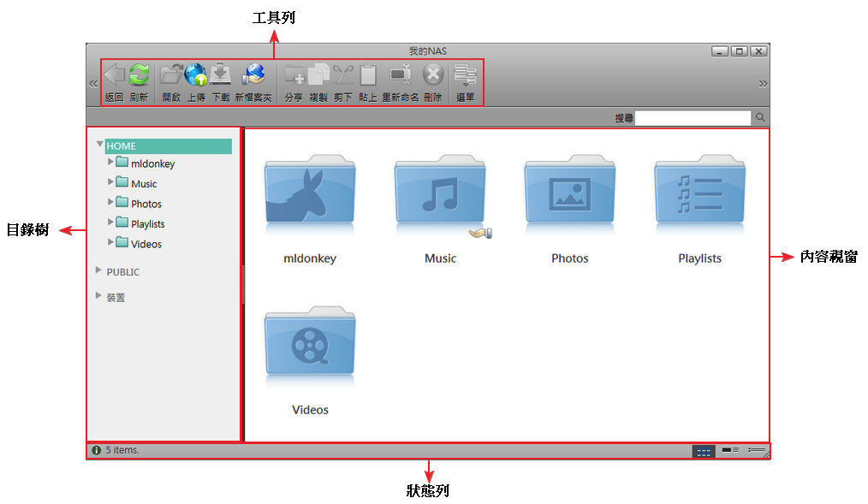Screen dimensions: 868x504
Task: Select the 裝置 (Devices) tree item
Action: point(116,298)
